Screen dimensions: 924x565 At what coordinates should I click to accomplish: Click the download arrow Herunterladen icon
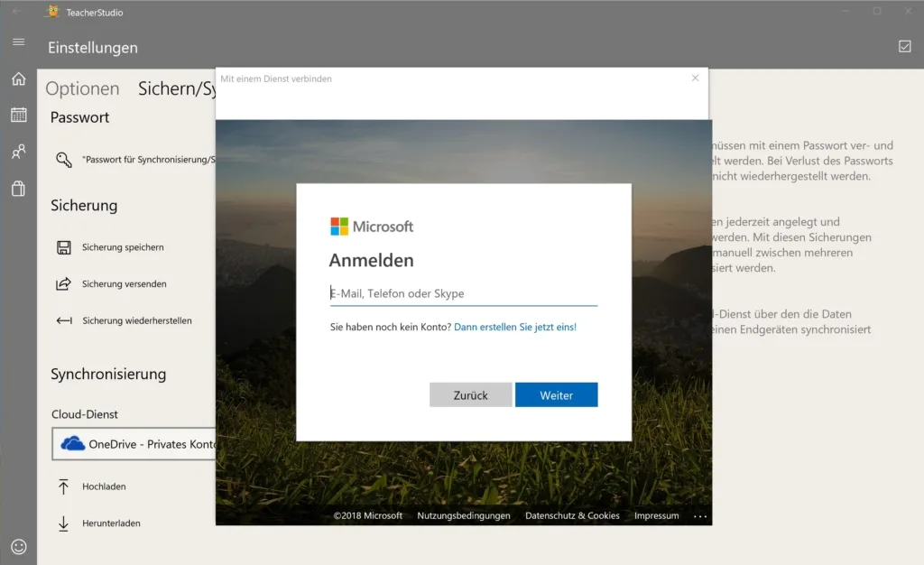pos(64,523)
